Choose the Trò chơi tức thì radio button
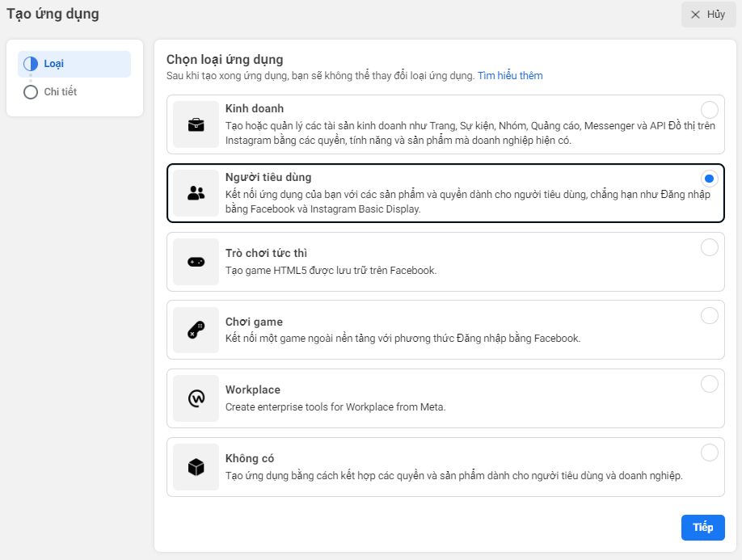 (709, 247)
